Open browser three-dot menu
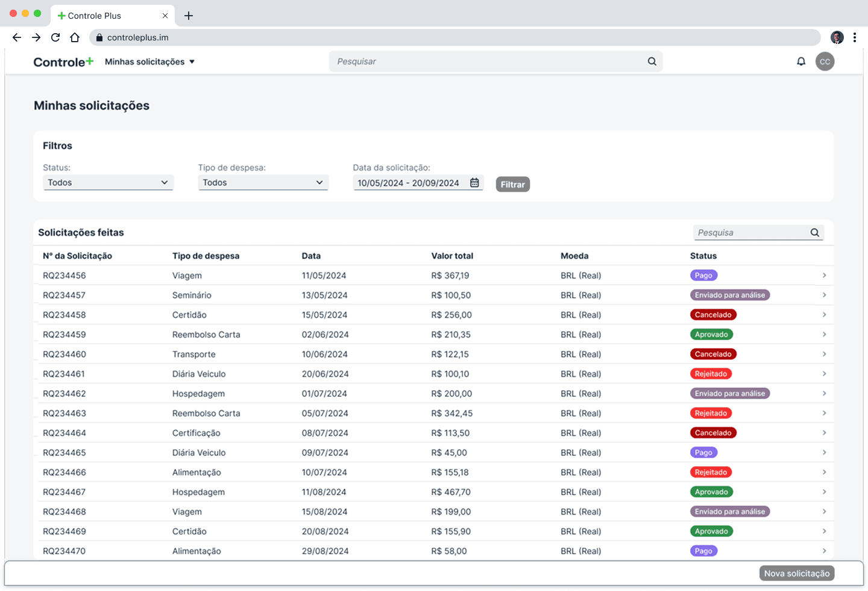 (854, 37)
